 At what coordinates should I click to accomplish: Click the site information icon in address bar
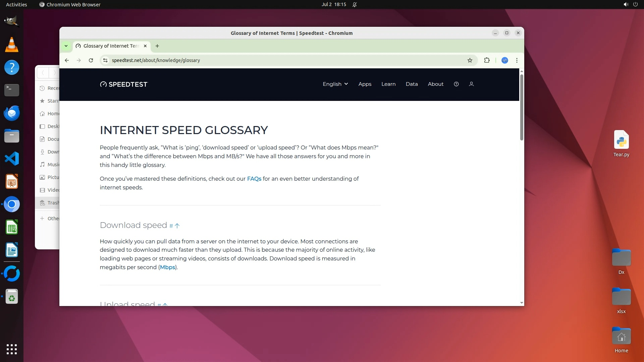[x=105, y=60]
